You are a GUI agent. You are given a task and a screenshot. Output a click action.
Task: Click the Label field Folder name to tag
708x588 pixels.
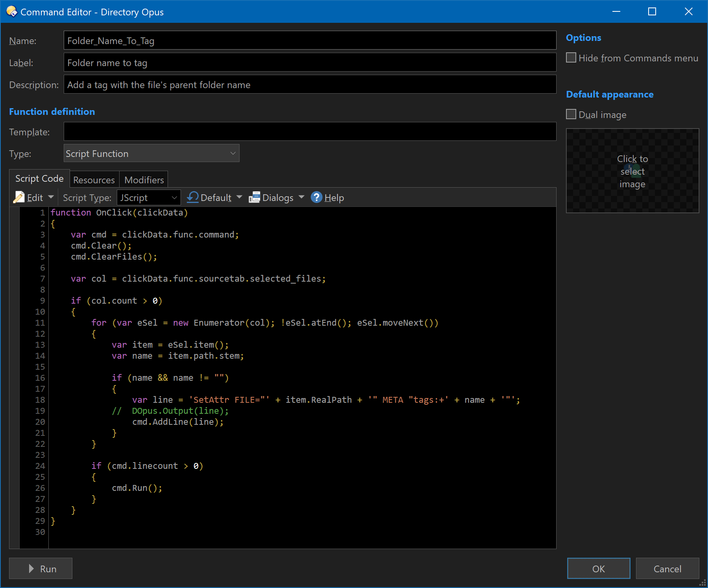click(310, 62)
